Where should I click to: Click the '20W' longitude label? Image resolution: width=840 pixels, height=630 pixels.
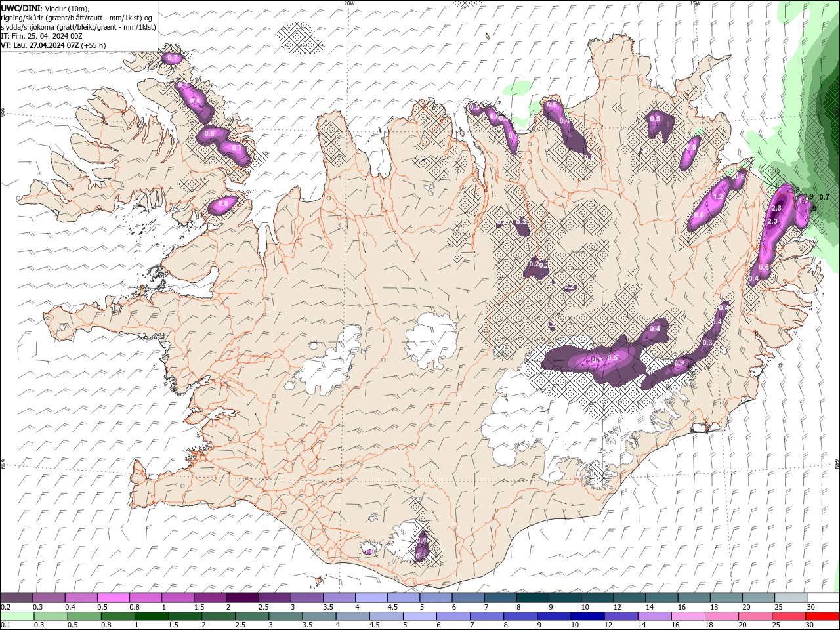point(350,3)
